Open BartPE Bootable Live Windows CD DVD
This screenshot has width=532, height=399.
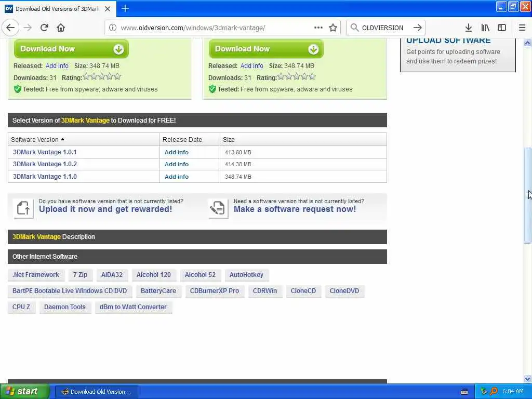click(70, 291)
